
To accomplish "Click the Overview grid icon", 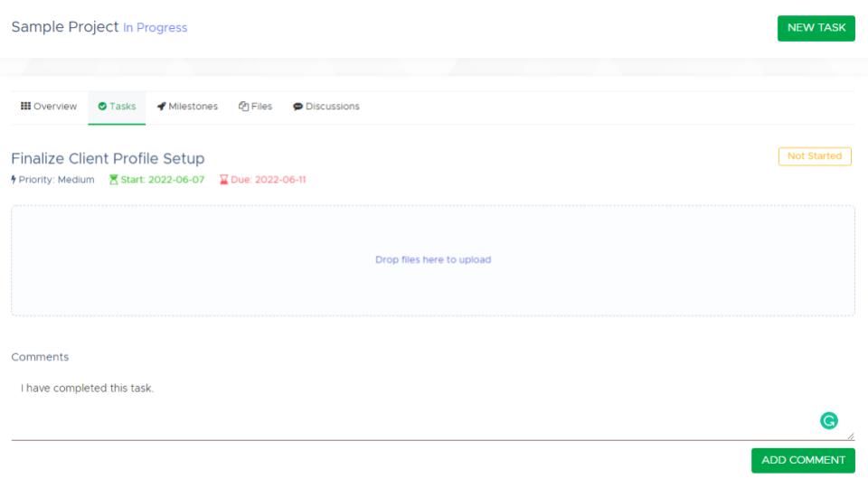I will pos(25,107).
